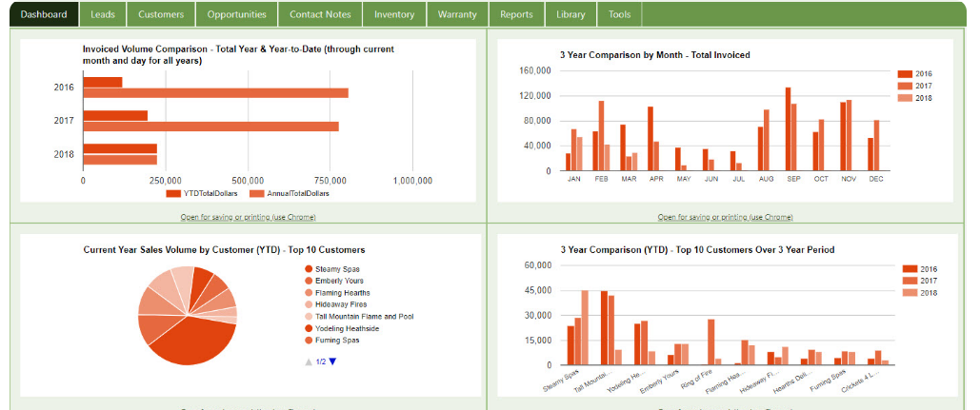Open the Customers tab
The height and width of the screenshot is (410, 980).
[161, 14]
